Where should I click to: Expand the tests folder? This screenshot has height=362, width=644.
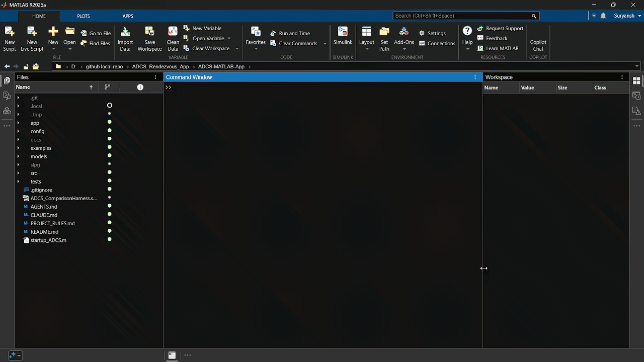[x=19, y=182]
